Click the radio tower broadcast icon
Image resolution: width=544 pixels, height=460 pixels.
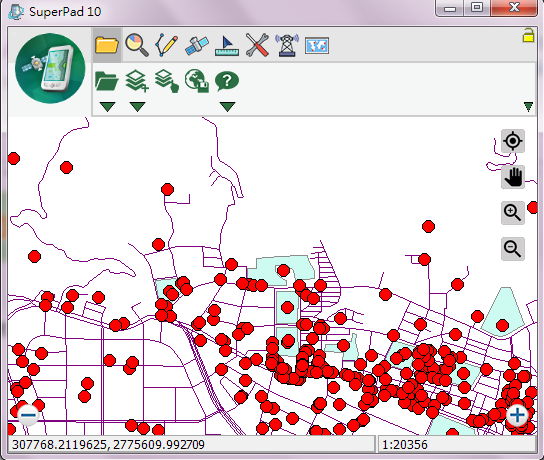(x=287, y=45)
